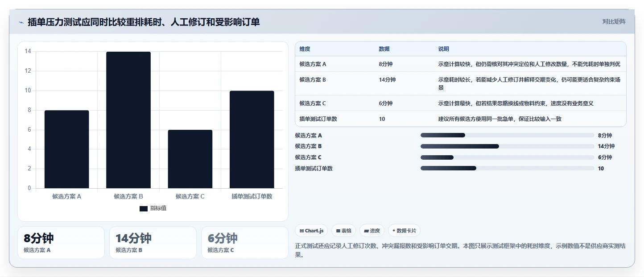644x277 pixels.
Task: Click the lightning icon beside the title
Action: coord(21,22)
